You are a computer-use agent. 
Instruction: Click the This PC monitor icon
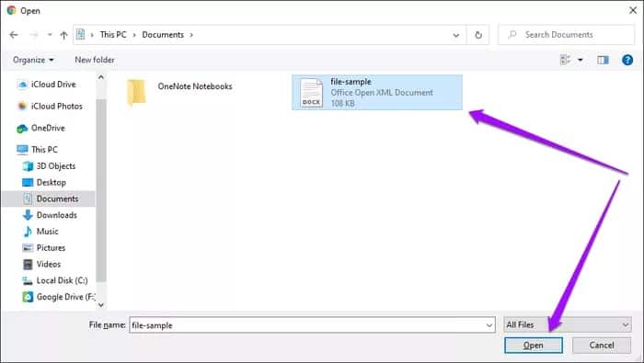22,150
